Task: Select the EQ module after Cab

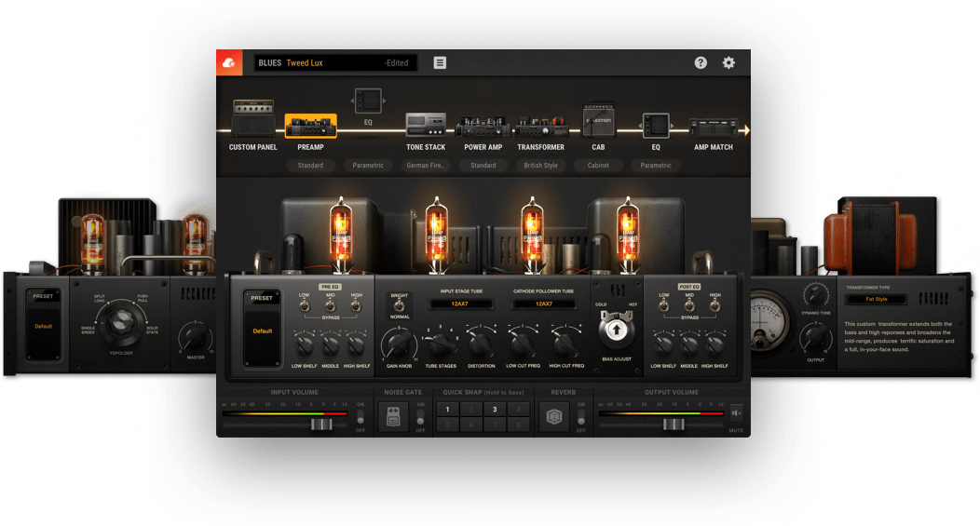Action: pyautogui.click(x=656, y=125)
